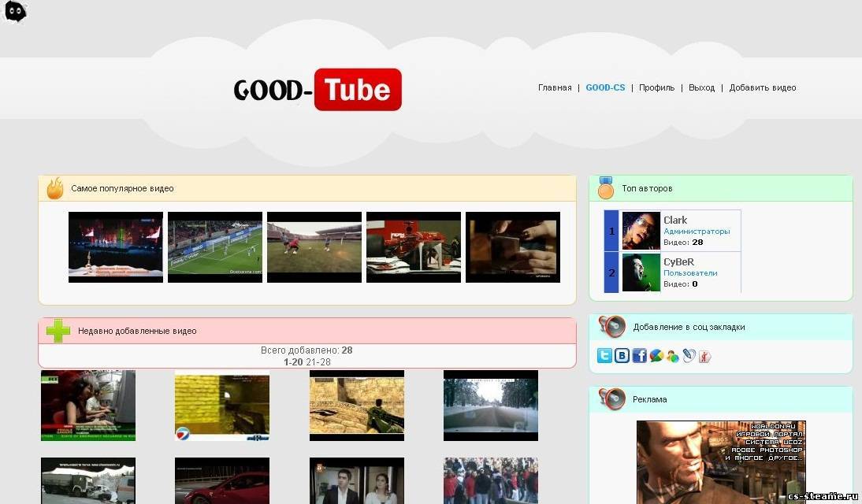Click the green plus icon for recently added
This screenshot has height=504, width=862.
58,331
